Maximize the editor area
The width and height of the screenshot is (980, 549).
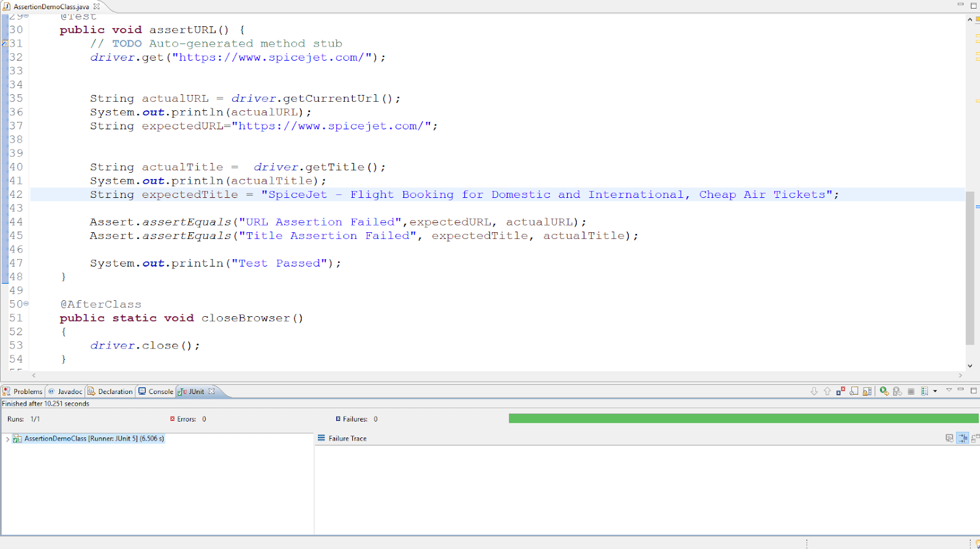[973, 5]
